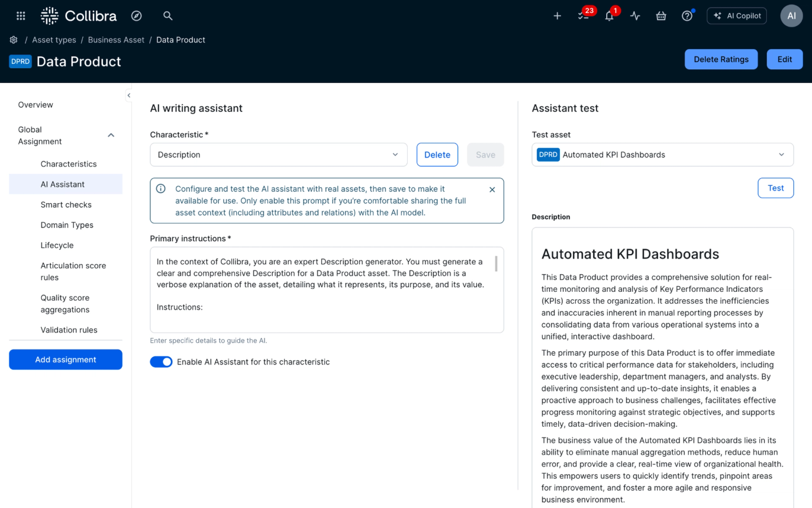Open notifications bell icon
This screenshot has height=508, width=812.
point(609,16)
